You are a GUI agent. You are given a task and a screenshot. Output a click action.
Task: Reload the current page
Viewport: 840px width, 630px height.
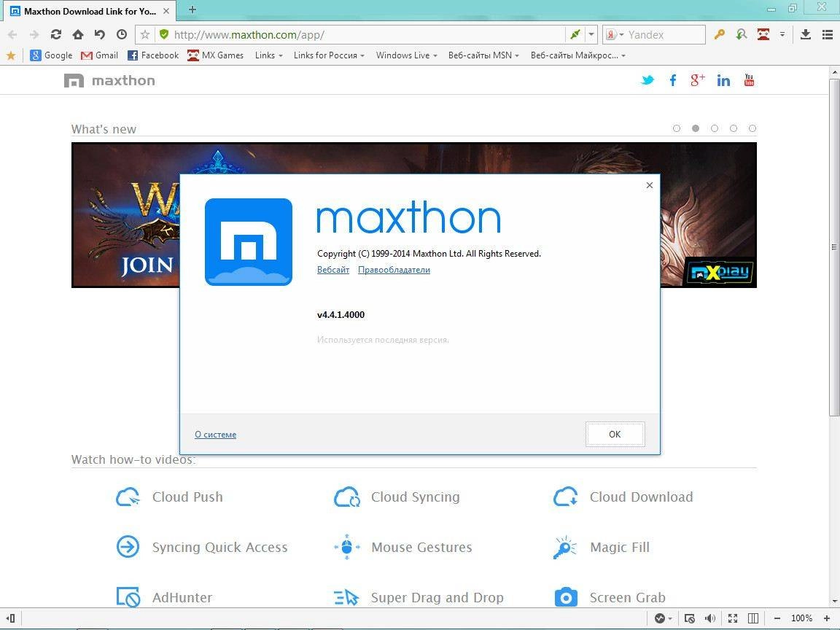point(55,35)
